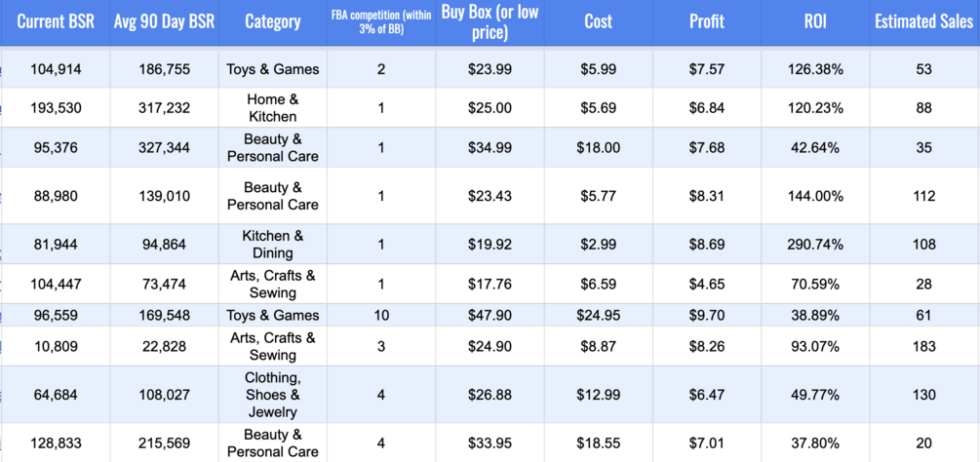
Task: Click the Cost column header
Action: tap(599, 21)
